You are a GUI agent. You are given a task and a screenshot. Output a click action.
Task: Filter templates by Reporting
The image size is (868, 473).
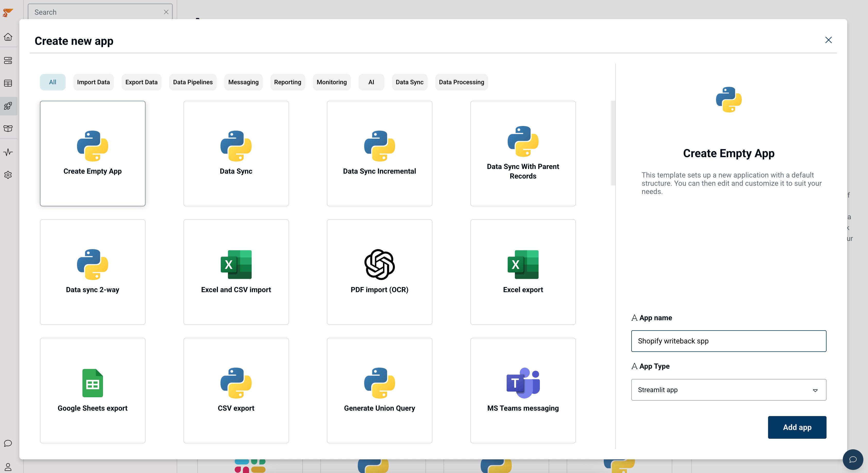[x=287, y=82]
